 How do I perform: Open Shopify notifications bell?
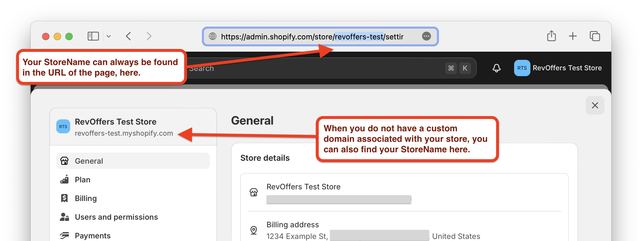pyautogui.click(x=496, y=68)
